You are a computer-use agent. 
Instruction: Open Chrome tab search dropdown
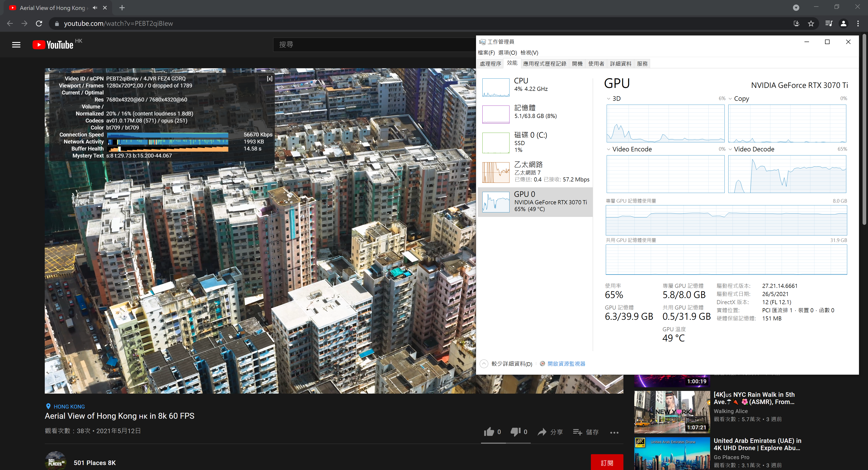[x=796, y=8]
